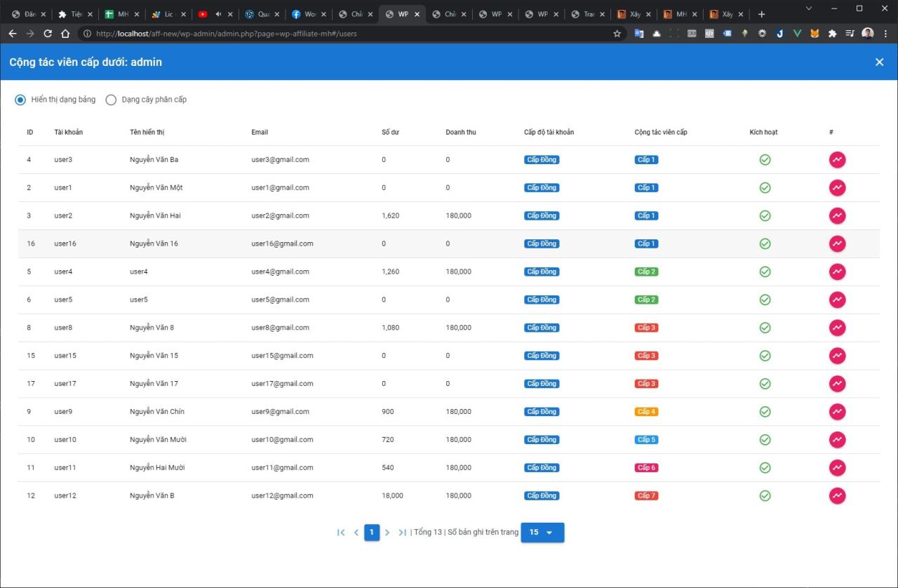Image resolution: width=898 pixels, height=588 pixels.
Task: Close the 'Cộng tác viên cấp dưới' panel
Action: pos(879,62)
